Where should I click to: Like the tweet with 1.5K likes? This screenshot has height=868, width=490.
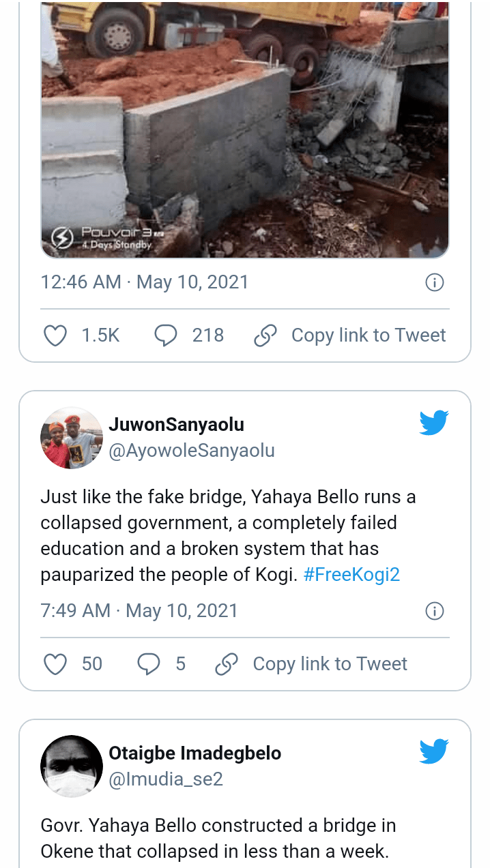[55, 335]
